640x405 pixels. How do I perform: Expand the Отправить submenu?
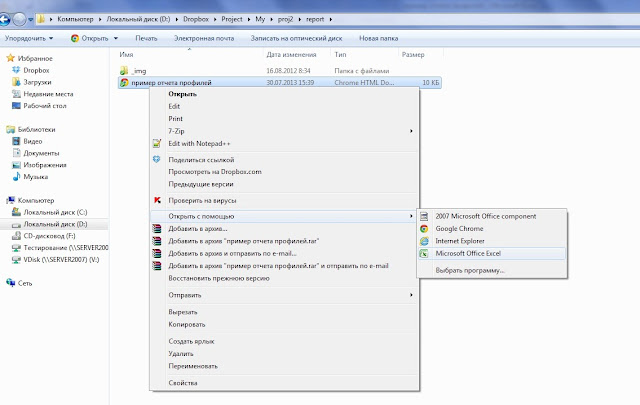(x=284, y=295)
